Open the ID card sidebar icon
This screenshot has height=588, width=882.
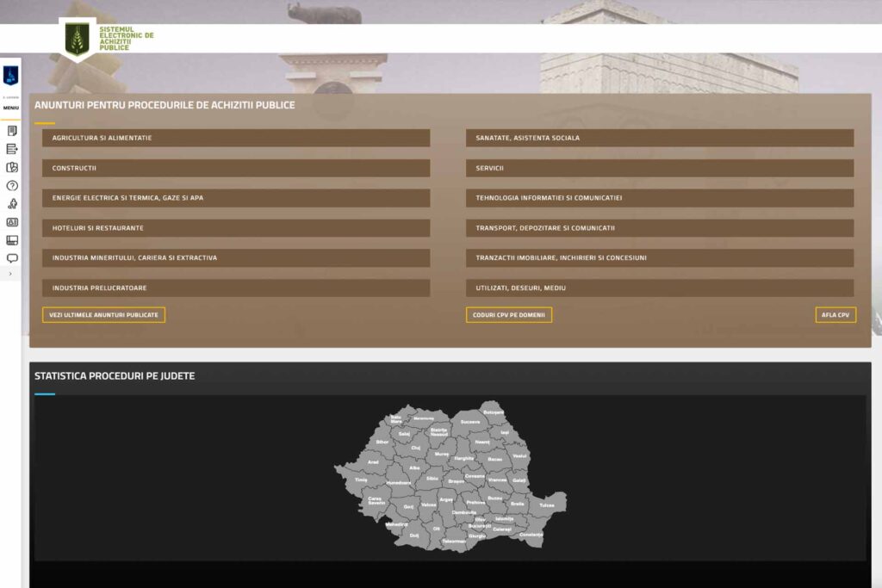point(12,222)
